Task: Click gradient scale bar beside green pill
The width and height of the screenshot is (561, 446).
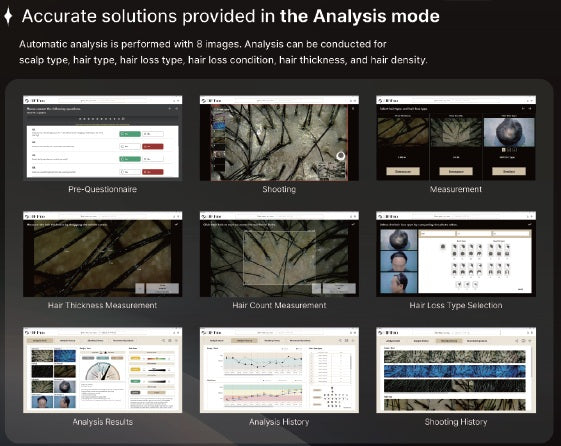Action: click(x=156, y=382)
